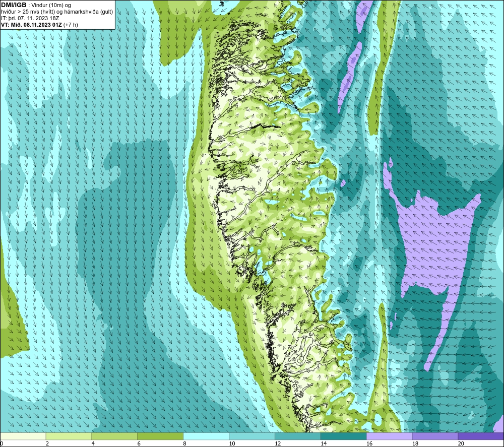Click the '8' scale label

coord(184,444)
